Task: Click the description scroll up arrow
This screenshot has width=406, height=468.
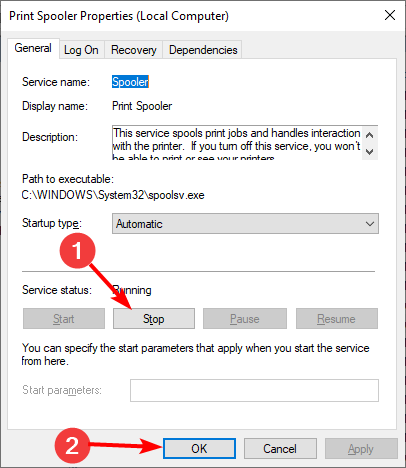Action: (369, 135)
